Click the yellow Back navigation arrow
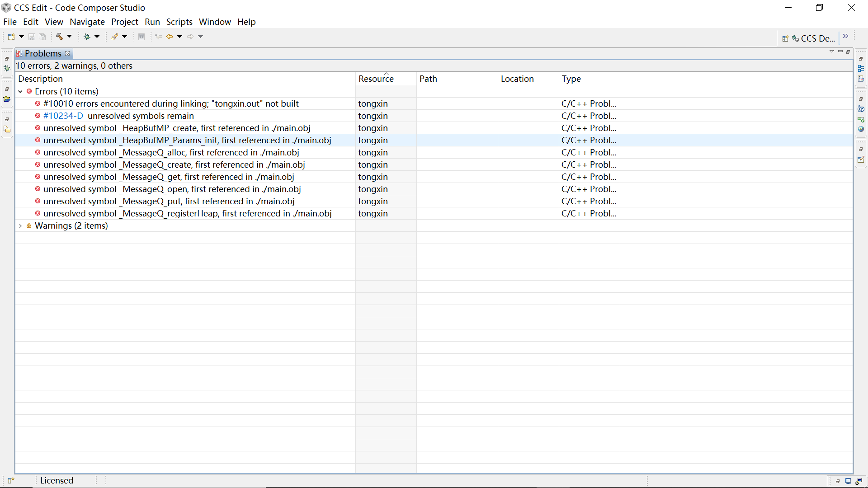Screen dimensions: 868x488 point(170,37)
